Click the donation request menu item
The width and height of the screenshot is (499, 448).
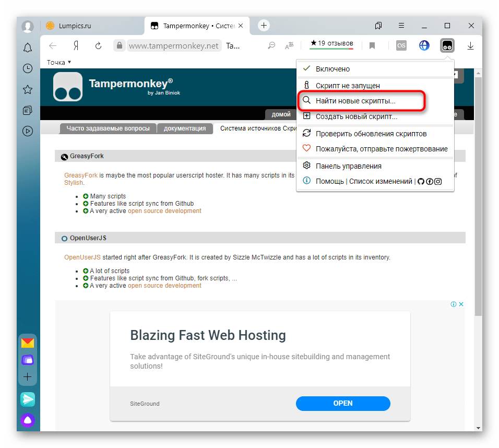[x=375, y=149]
